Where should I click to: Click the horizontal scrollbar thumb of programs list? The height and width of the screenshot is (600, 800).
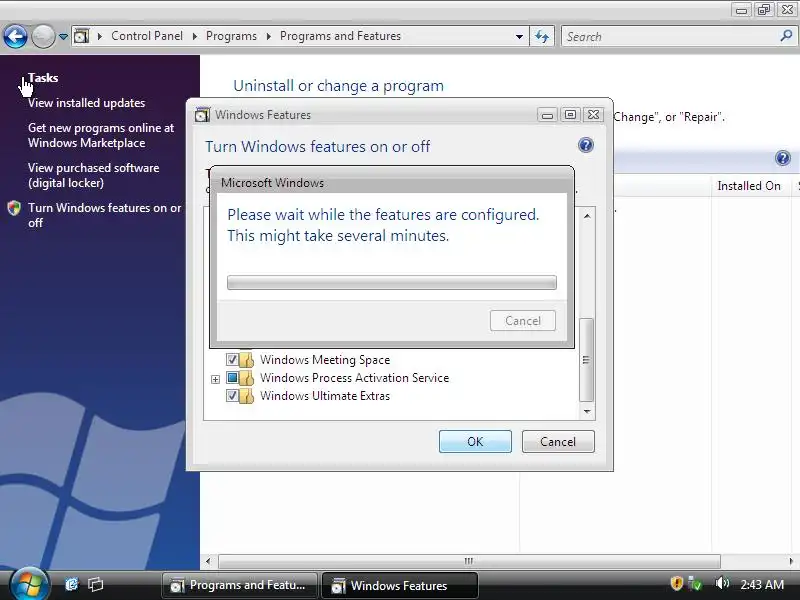point(469,561)
